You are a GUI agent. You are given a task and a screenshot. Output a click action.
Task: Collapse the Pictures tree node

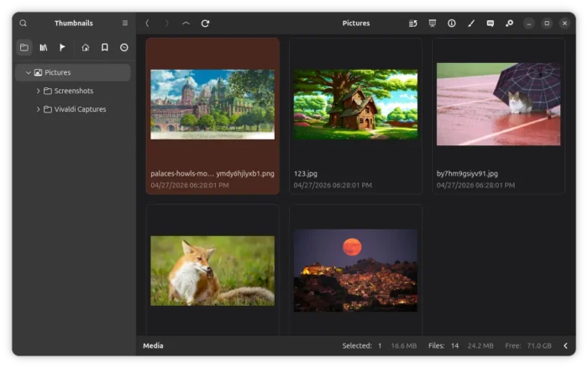(x=28, y=72)
